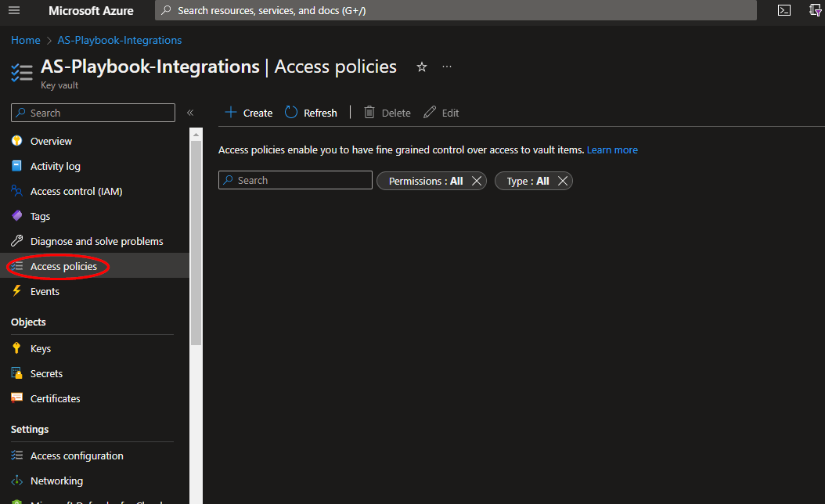Click the sidebar scrollbar thumb
The width and height of the screenshot is (825, 504).
(x=196, y=243)
